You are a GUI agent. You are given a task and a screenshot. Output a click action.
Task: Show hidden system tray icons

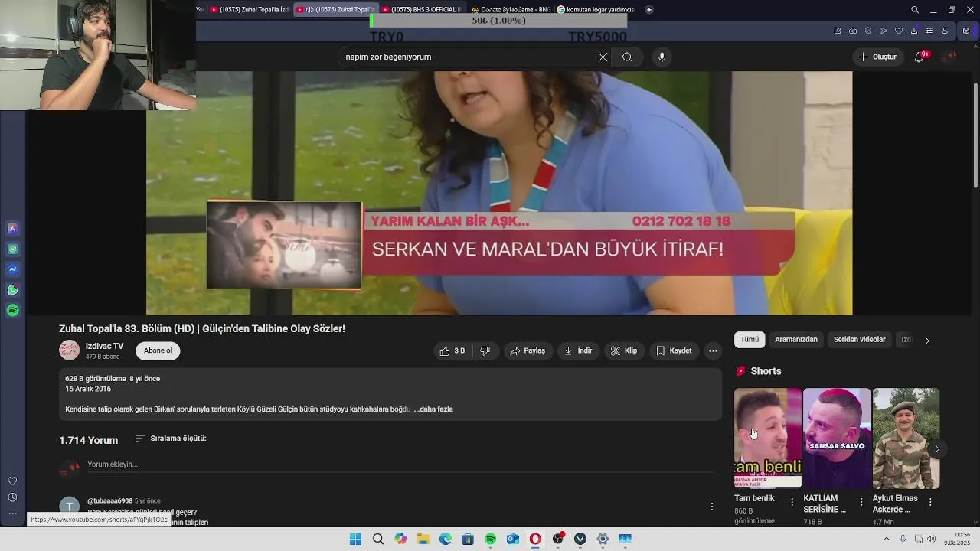coord(887,540)
